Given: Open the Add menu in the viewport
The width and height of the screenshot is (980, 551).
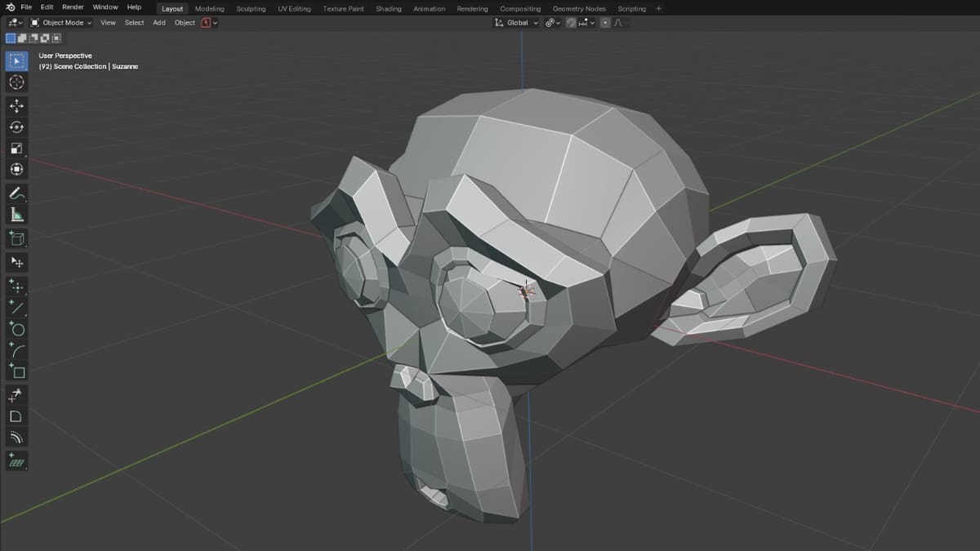Looking at the screenshot, I should pyautogui.click(x=158, y=22).
